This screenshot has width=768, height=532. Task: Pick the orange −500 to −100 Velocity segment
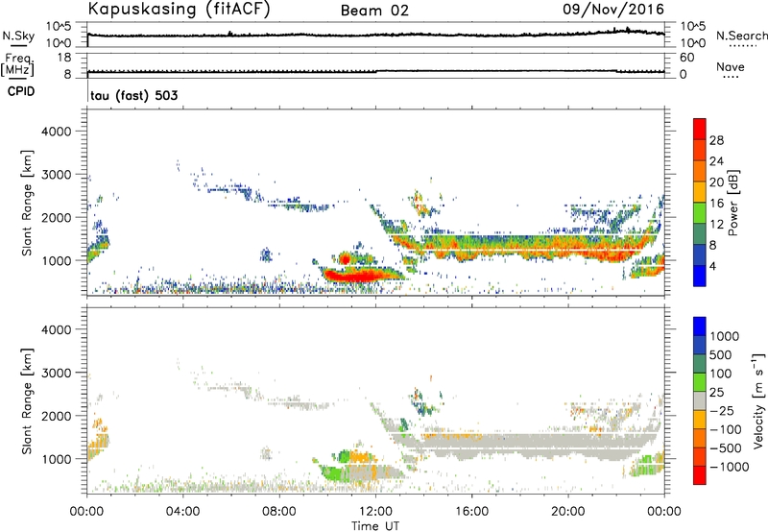[700, 438]
